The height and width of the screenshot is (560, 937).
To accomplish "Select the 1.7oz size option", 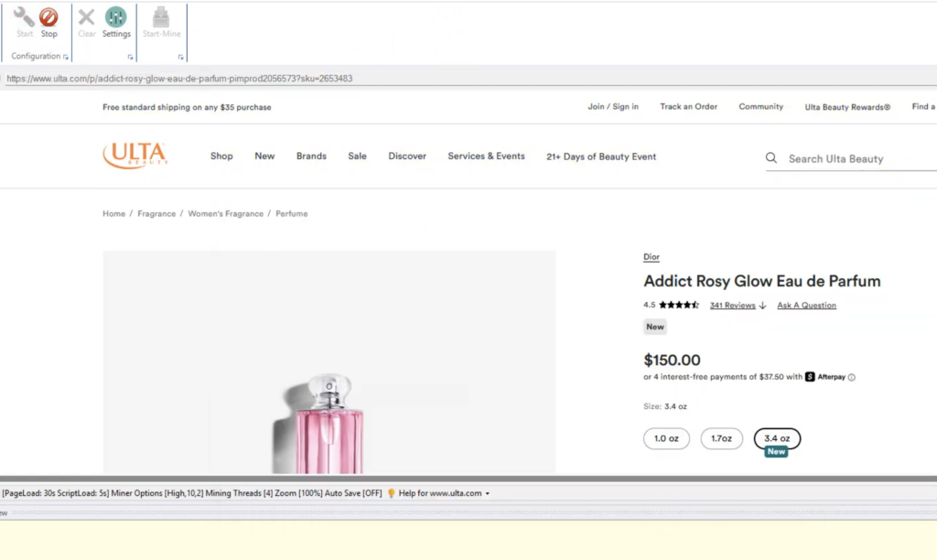I will point(722,438).
